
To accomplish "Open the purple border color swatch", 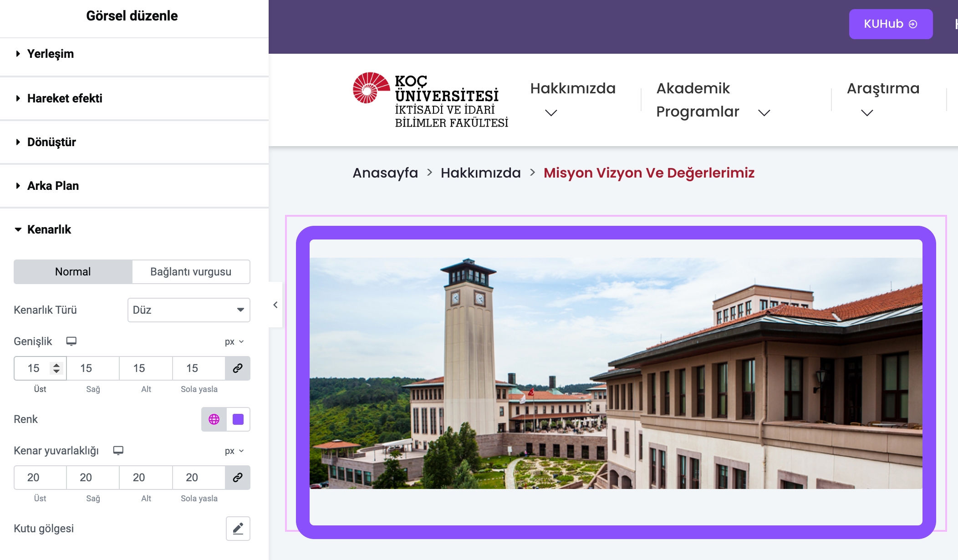I will (238, 419).
